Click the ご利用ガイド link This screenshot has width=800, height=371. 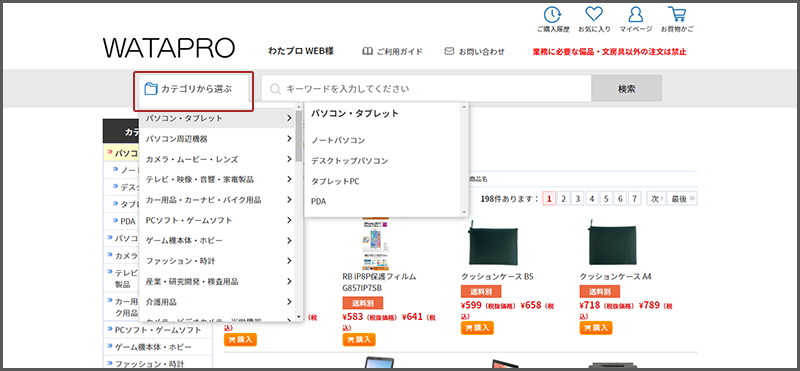point(400,52)
